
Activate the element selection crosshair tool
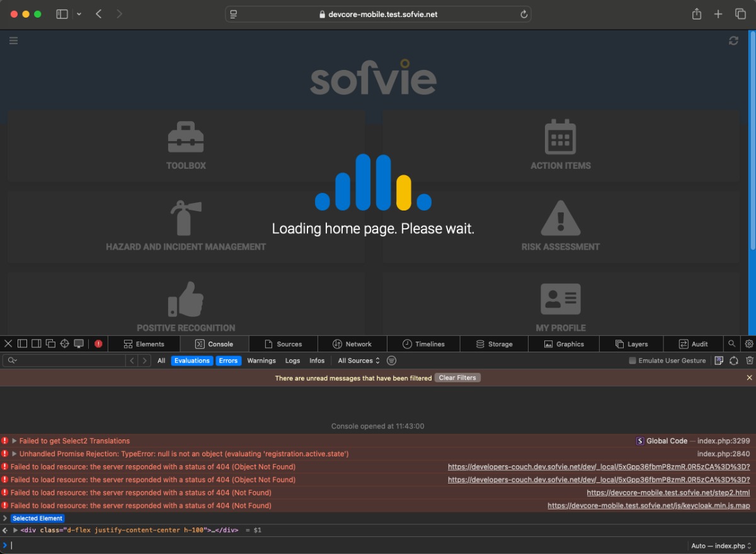64,343
